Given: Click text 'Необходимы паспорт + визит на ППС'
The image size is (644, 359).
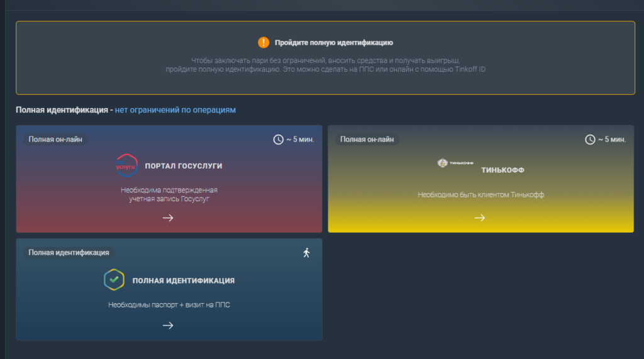Looking at the screenshot, I should [169, 305].
